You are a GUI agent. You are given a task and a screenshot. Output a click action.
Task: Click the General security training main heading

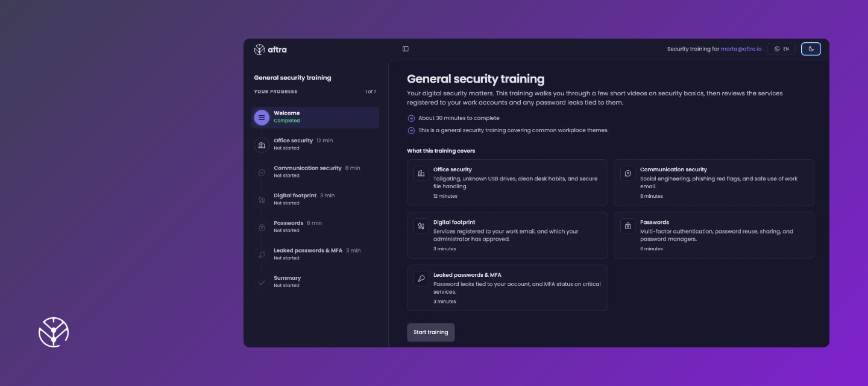coord(476,78)
